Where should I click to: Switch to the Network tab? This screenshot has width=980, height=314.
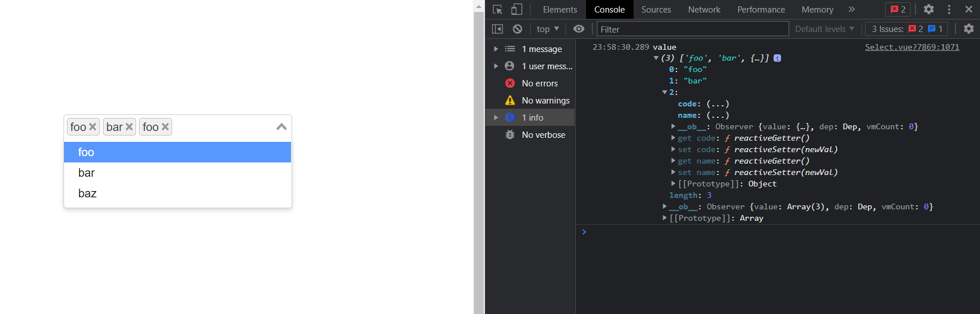pyautogui.click(x=704, y=9)
